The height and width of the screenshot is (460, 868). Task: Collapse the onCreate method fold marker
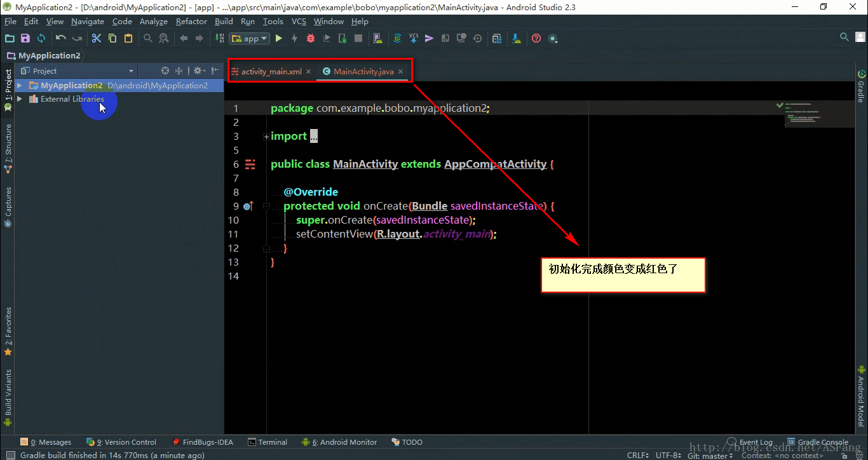pyautogui.click(x=266, y=206)
